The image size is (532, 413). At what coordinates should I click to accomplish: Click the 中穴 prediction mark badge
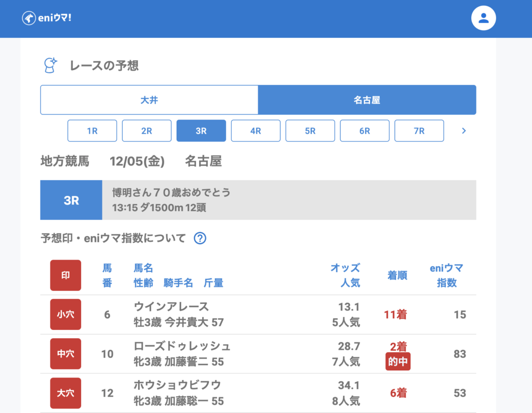(x=65, y=354)
